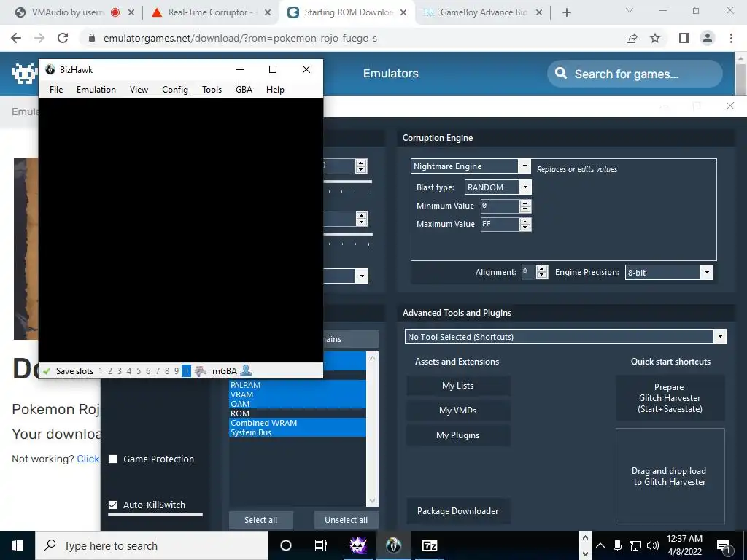The height and width of the screenshot is (560, 747).
Task: Click Prepare Glitch Harvester shortcut
Action: (x=670, y=398)
